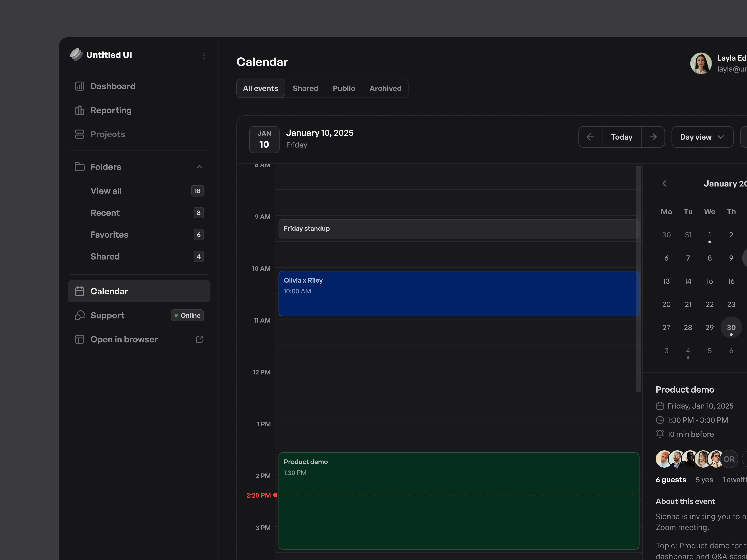
Task: Click the Reporting bar chart icon
Action: (79, 110)
